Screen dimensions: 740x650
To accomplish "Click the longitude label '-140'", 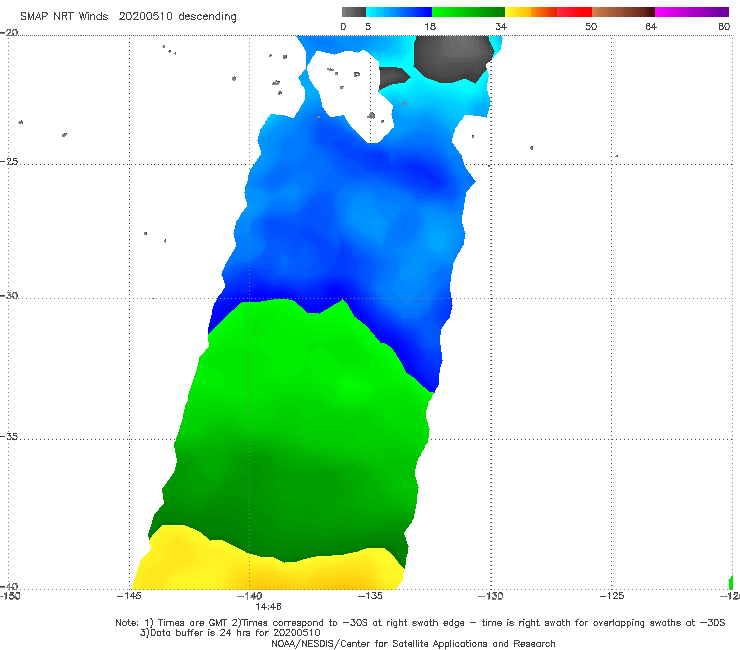I will pyautogui.click(x=250, y=596).
